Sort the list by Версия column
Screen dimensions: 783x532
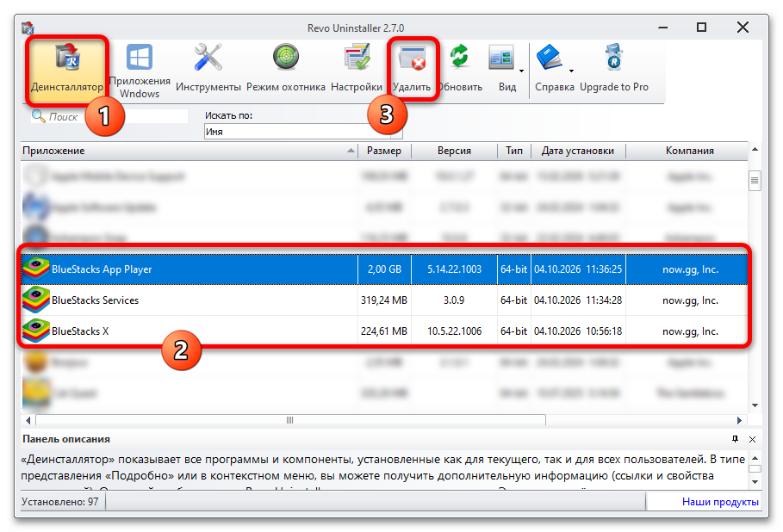pyautogui.click(x=454, y=151)
